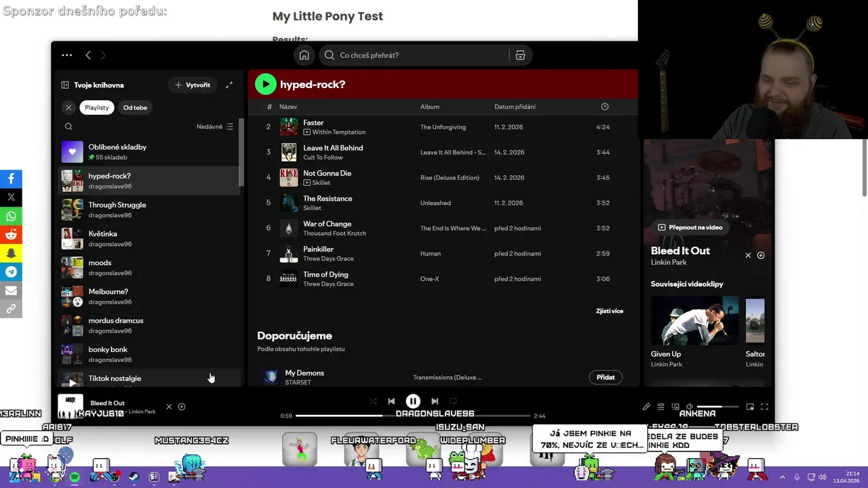
Task: Click the plus icon next to Bleed It Out in the player bar
Action: click(x=182, y=407)
